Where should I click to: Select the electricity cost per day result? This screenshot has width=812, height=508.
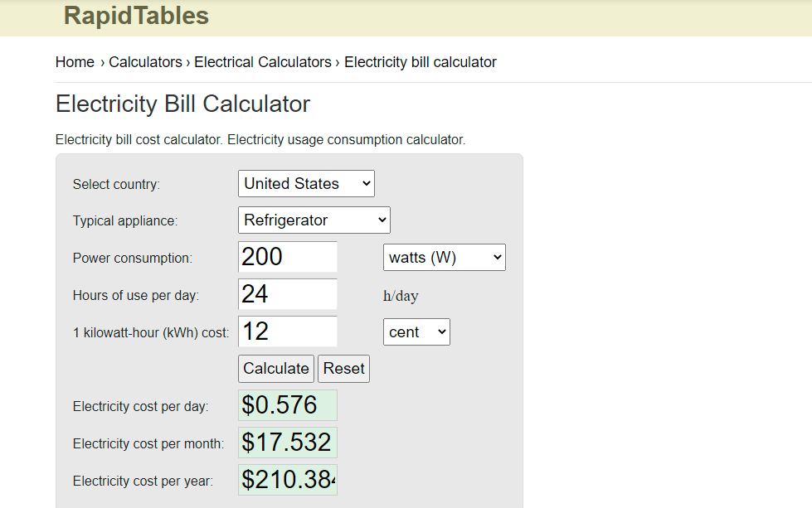[287, 405]
